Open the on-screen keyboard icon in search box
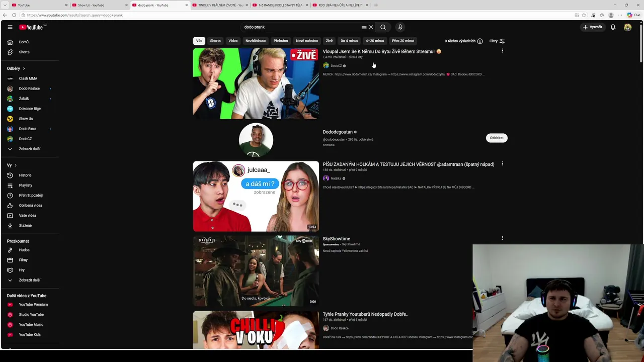 coord(364,27)
